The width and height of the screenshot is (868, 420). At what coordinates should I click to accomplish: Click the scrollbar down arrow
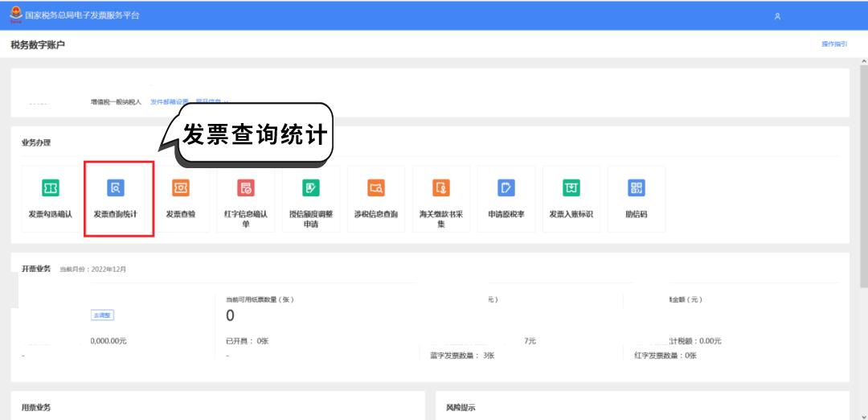863,415
